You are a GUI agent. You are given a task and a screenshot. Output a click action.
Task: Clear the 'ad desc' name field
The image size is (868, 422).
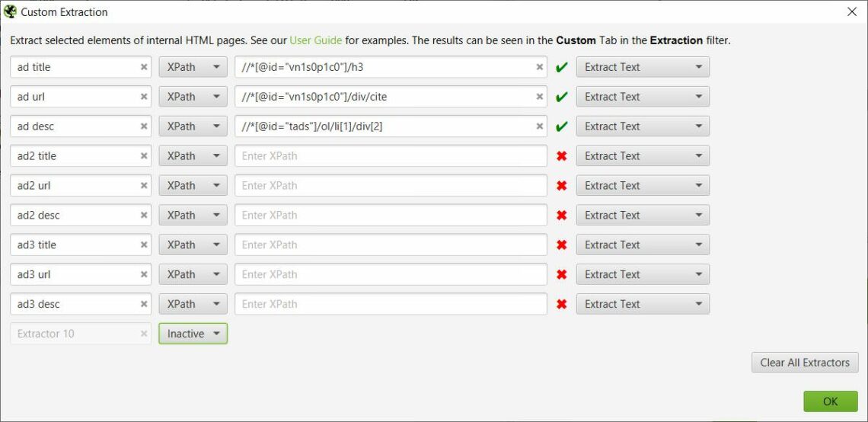pyautogui.click(x=144, y=126)
